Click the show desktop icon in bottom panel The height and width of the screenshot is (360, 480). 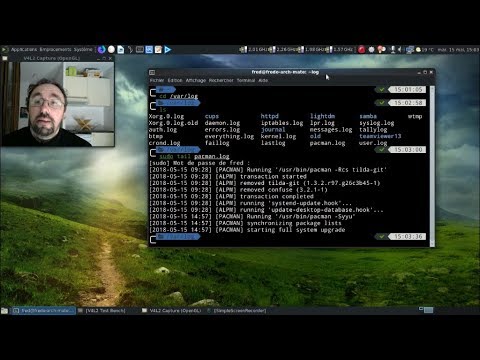pyautogui.click(x=4, y=311)
